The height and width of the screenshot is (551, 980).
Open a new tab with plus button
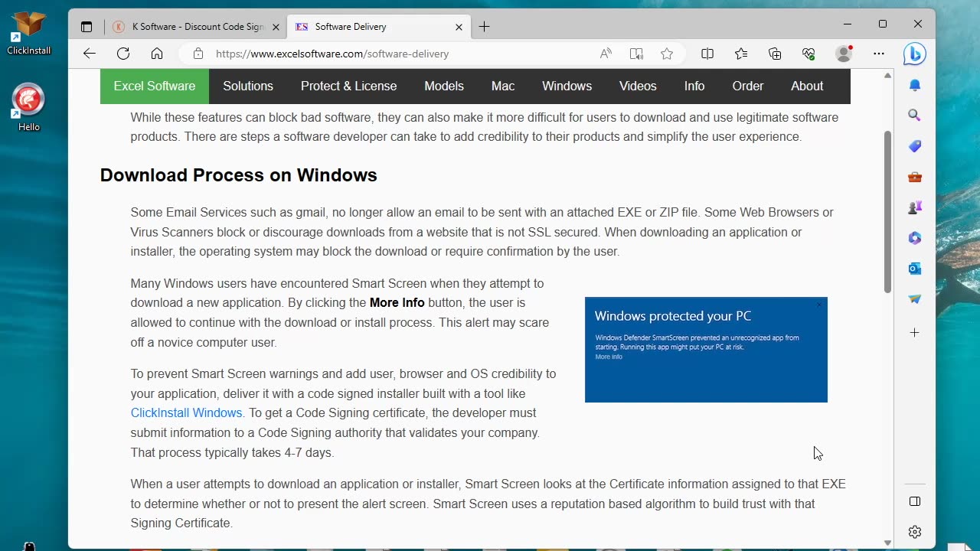pos(484,27)
